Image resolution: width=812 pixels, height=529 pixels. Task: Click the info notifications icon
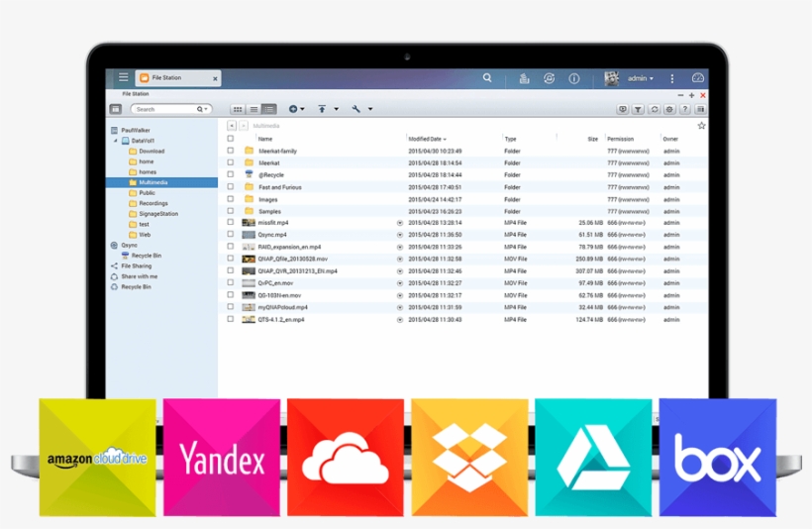coord(573,78)
